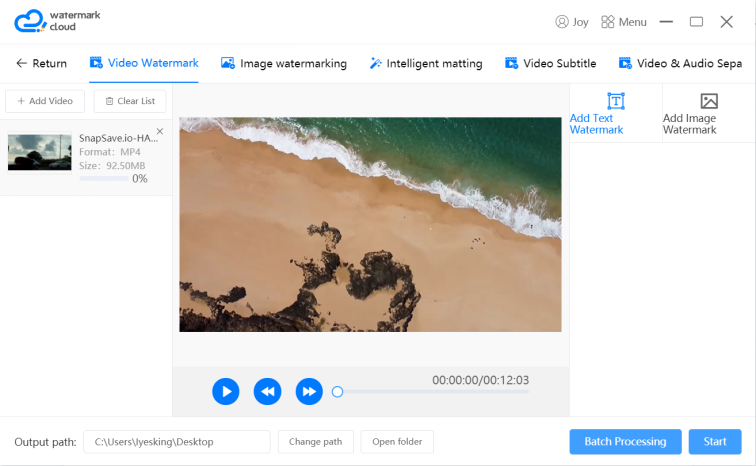The height and width of the screenshot is (466, 756).
Task: Open the Video & Audio Separation tab
Action: click(x=680, y=63)
